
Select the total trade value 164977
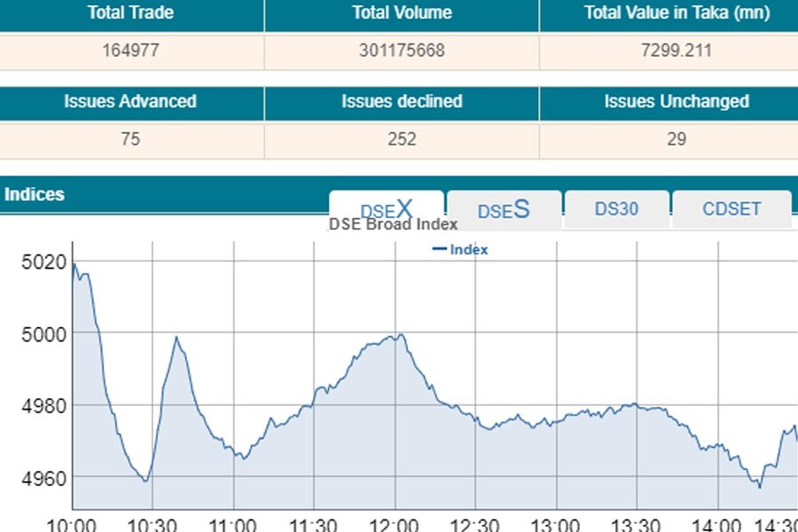pyautogui.click(x=130, y=51)
